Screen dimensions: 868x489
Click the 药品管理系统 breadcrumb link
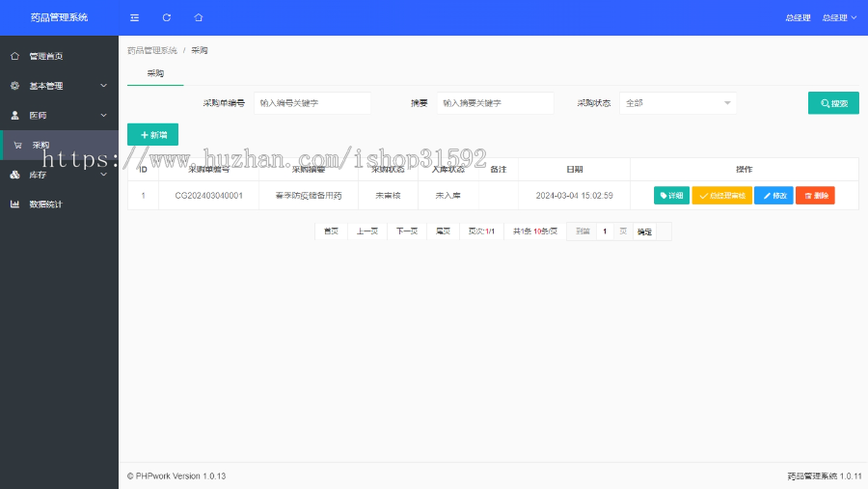click(x=152, y=50)
